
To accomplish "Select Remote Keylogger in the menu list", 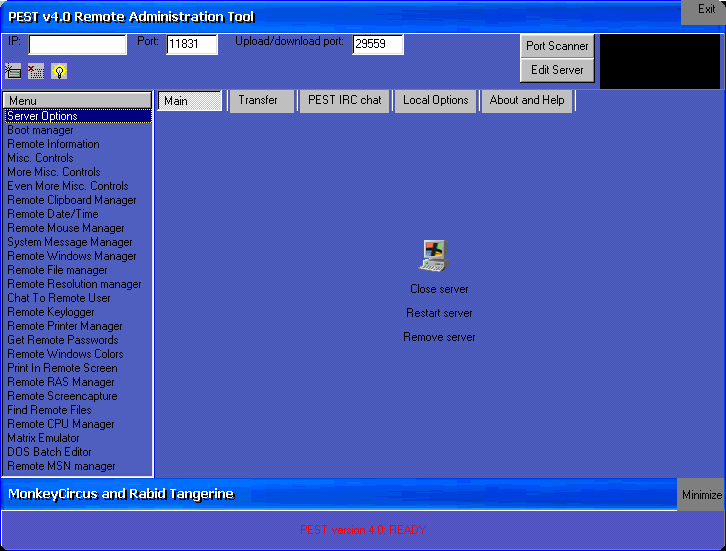I will tap(51, 312).
